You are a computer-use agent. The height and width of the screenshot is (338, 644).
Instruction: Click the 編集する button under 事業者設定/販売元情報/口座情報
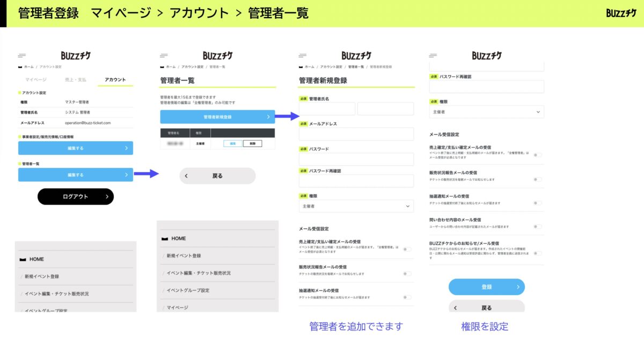tap(76, 148)
